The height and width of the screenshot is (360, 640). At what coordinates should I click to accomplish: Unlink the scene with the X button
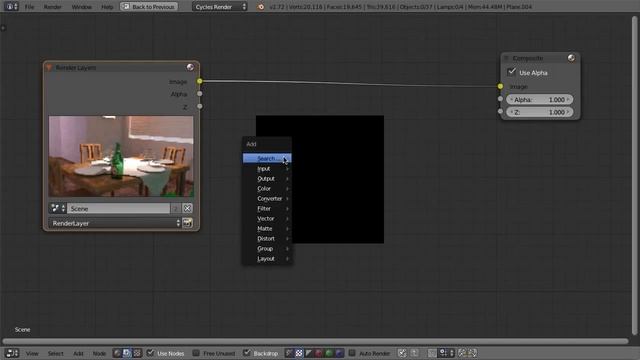click(x=187, y=208)
